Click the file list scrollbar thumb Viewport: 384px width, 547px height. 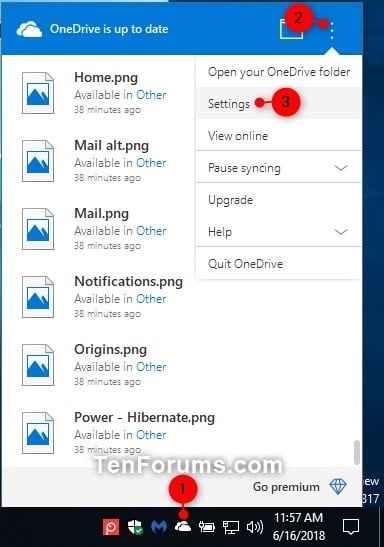click(356, 452)
